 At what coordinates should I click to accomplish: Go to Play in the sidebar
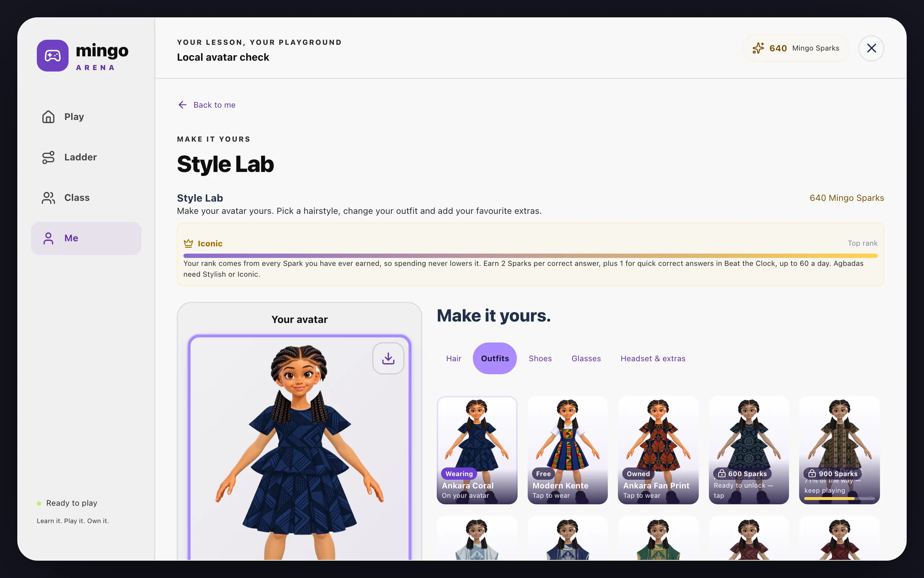pos(86,117)
